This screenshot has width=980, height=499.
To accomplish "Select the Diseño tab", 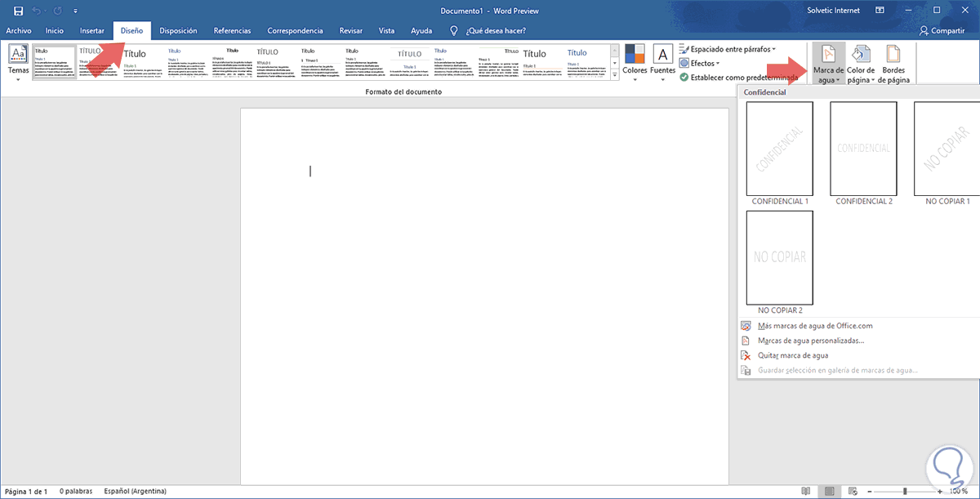I will pyautogui.click(x=131, y=31).
